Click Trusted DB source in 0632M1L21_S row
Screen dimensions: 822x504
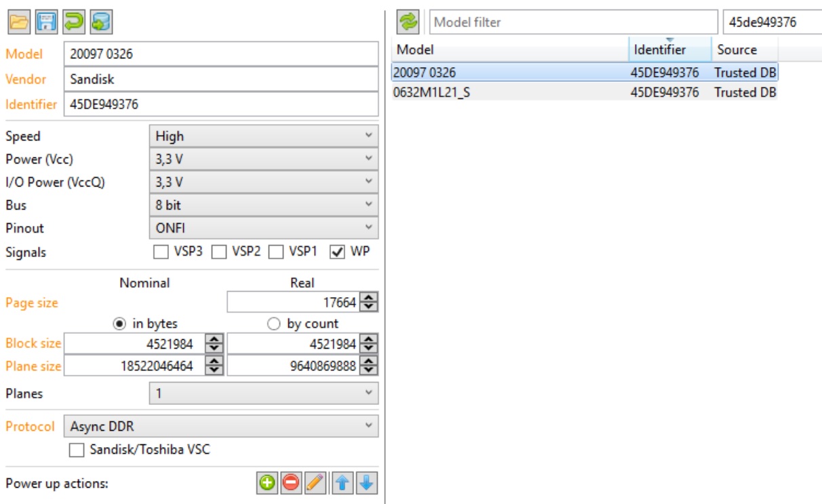pos(745,92)
